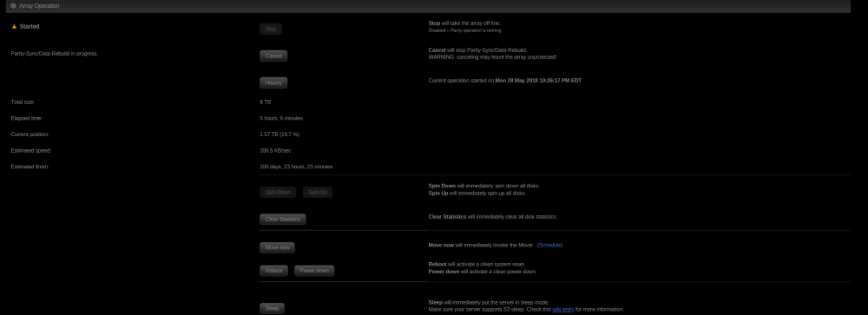Image resolution: width=868 pixels, height=315 pixels.
Task: Invoke the Mover with Move now
Action: [x=278, y=247]
